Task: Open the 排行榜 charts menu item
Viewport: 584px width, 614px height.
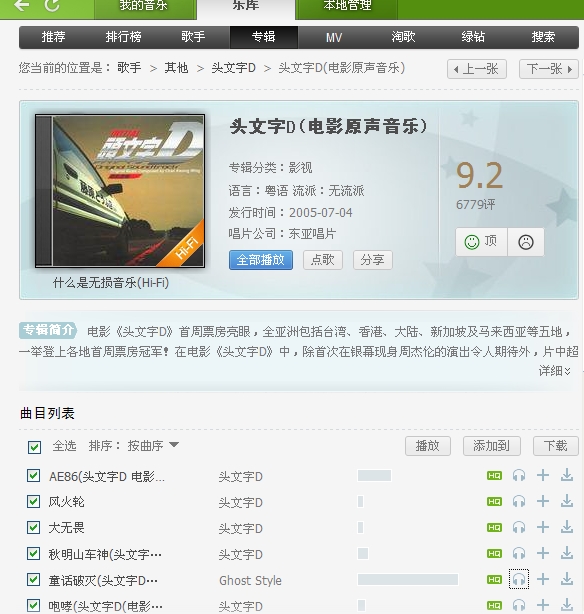Action: point(123,37)
